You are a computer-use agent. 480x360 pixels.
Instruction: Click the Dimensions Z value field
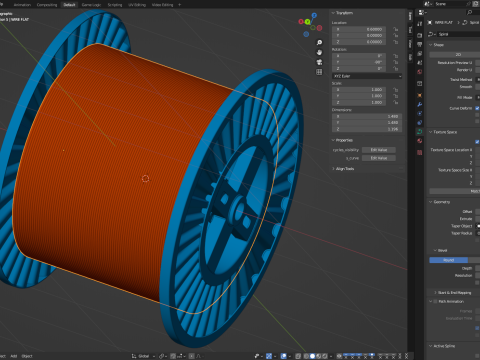click(x=367, y=129)
